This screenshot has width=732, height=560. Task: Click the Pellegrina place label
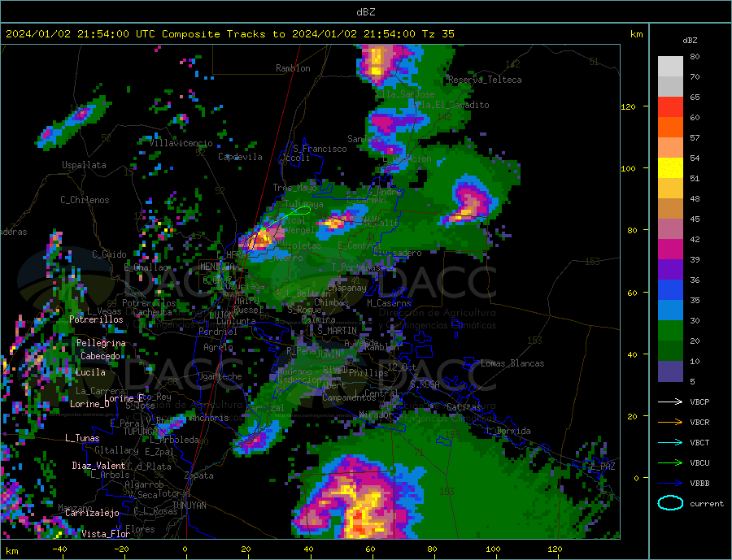(102, 343)
